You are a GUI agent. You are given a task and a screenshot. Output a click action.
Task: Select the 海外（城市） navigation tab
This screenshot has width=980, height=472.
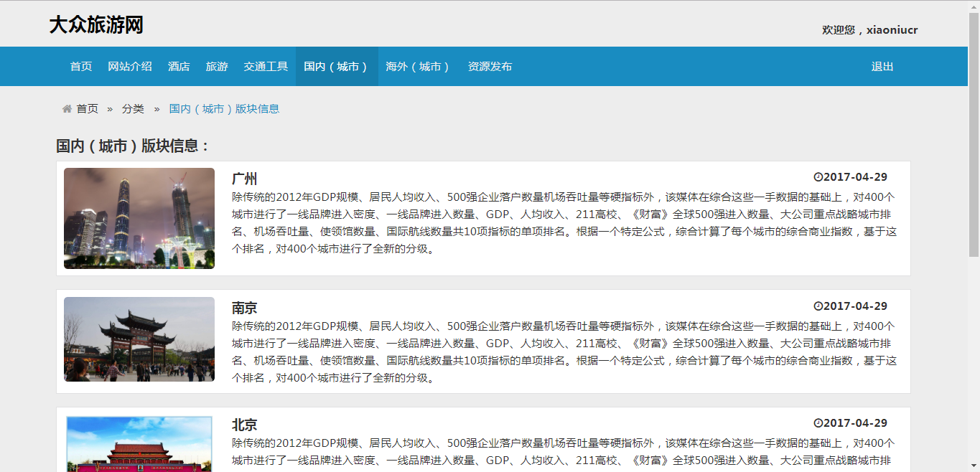[x=419, y=67]
